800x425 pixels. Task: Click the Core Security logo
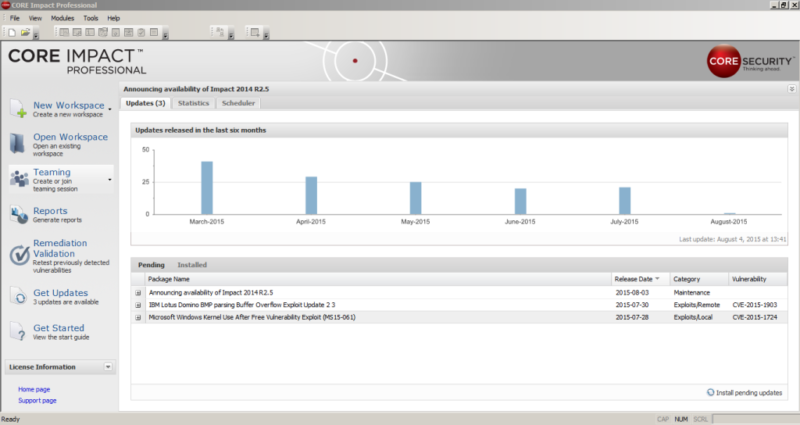point(749,61)
